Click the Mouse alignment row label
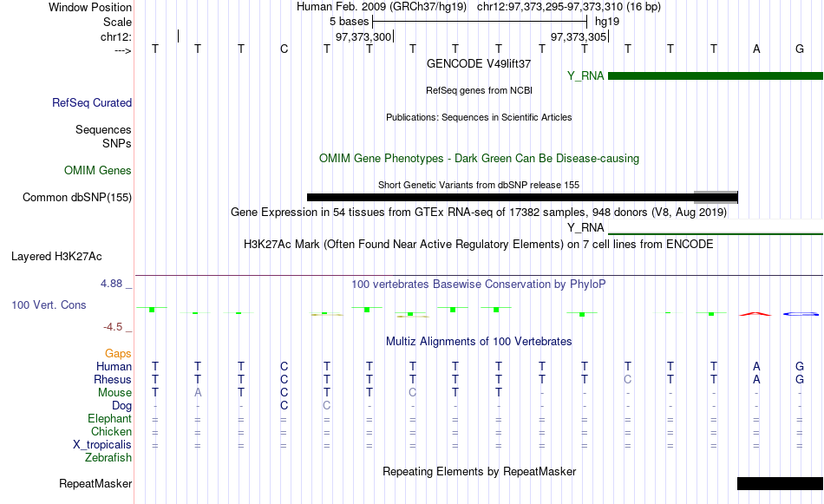Image resolution: width=824 pixels, height=504 pixels. tap(114, 393)
